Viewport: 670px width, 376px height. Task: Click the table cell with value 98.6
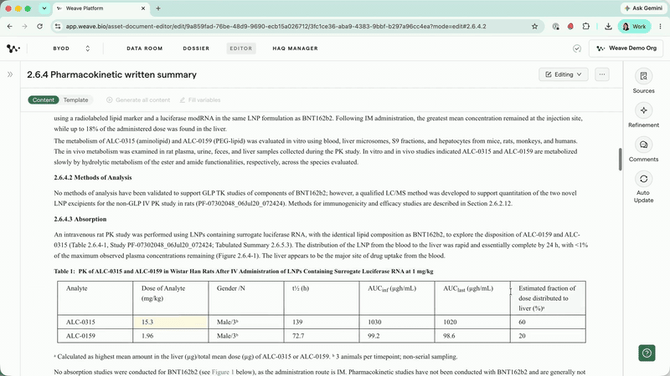tap(472, 336)
